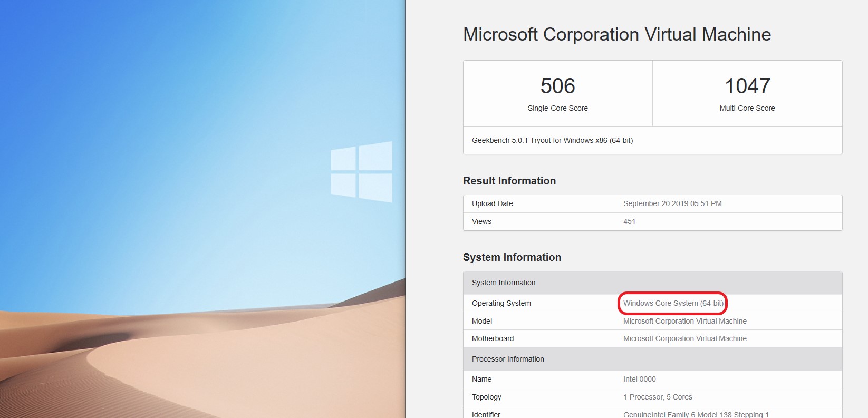
Task: Click the bold 'System Information' section heading
Action: [x=512, y=257]
